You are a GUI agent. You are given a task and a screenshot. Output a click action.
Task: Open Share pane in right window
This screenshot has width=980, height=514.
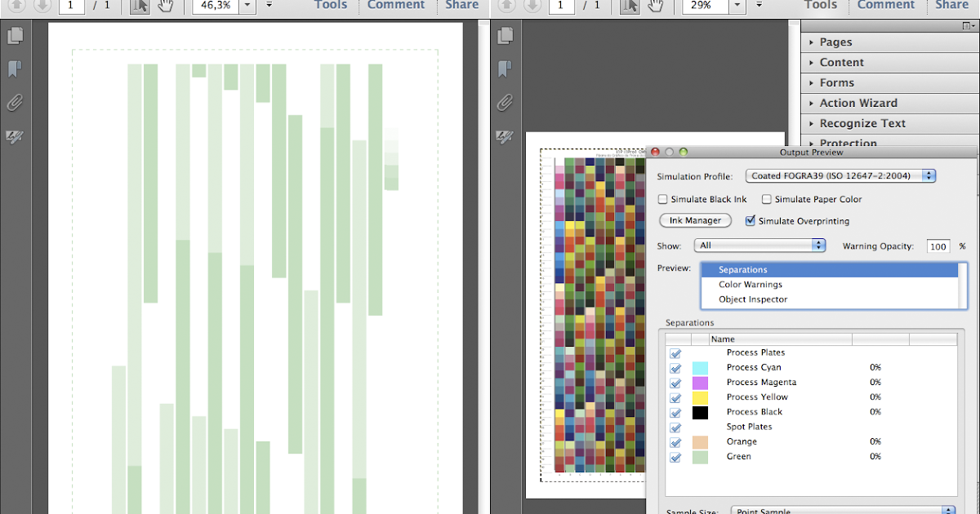952,5
